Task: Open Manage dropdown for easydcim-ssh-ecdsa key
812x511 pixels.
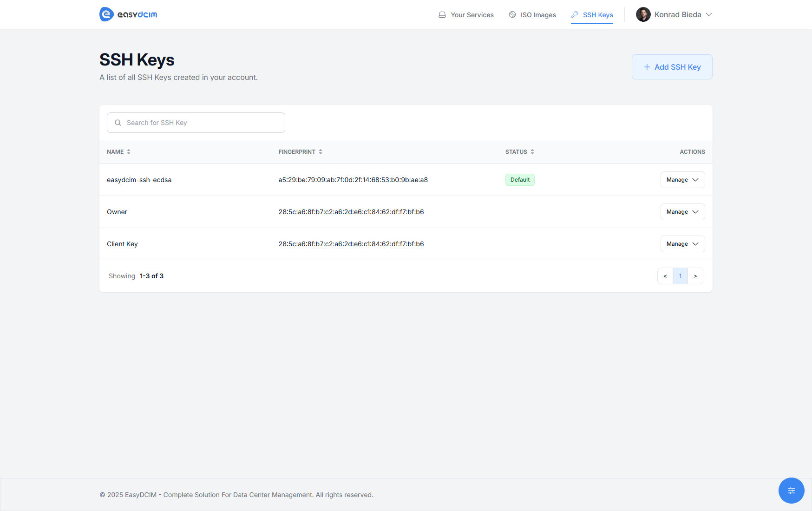Action: click(682, 180)
